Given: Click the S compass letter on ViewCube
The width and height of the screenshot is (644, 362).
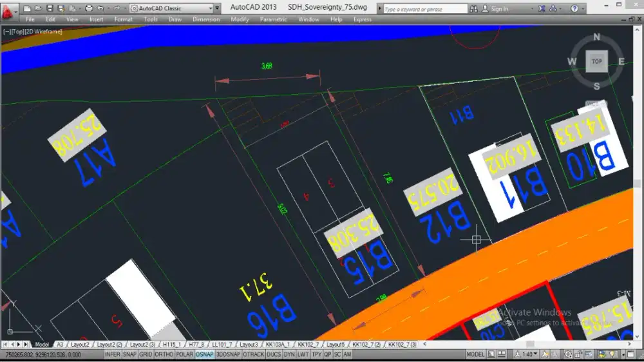Looking at the screenshot, I should tap(596, 86).
